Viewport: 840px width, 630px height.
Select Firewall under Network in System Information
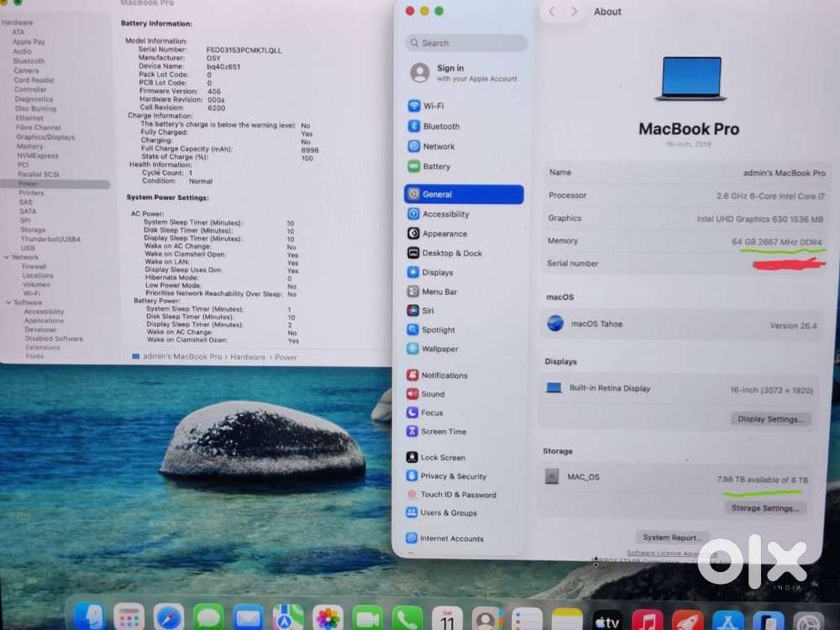(x=34, y=266)
